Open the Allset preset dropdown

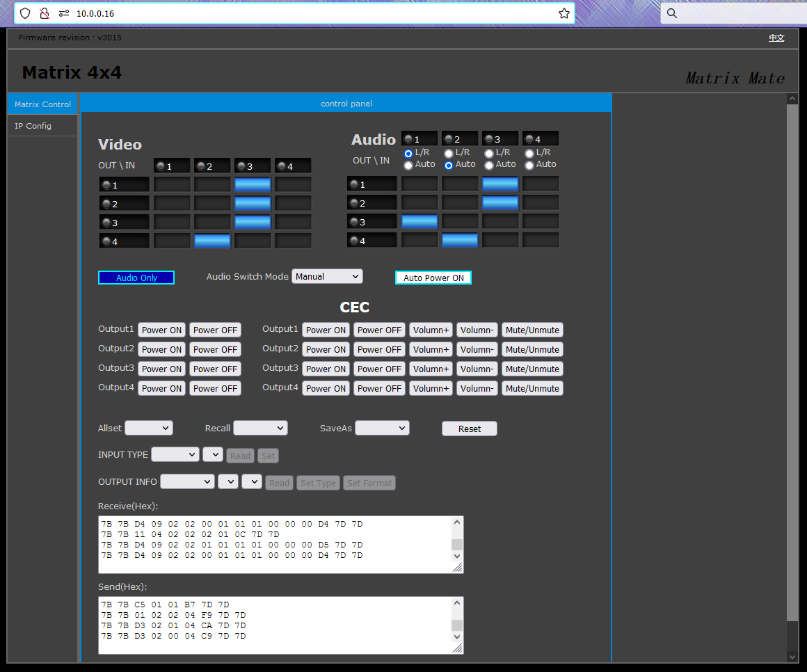tap(148, 428)
